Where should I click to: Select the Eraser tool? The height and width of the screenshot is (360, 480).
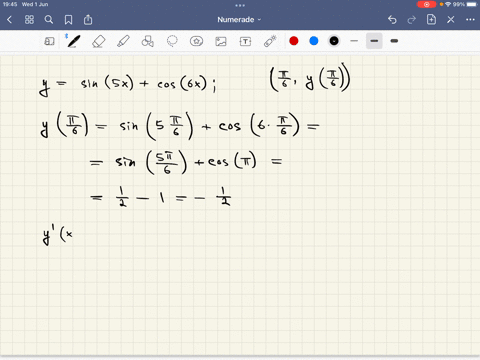(98, 41)
